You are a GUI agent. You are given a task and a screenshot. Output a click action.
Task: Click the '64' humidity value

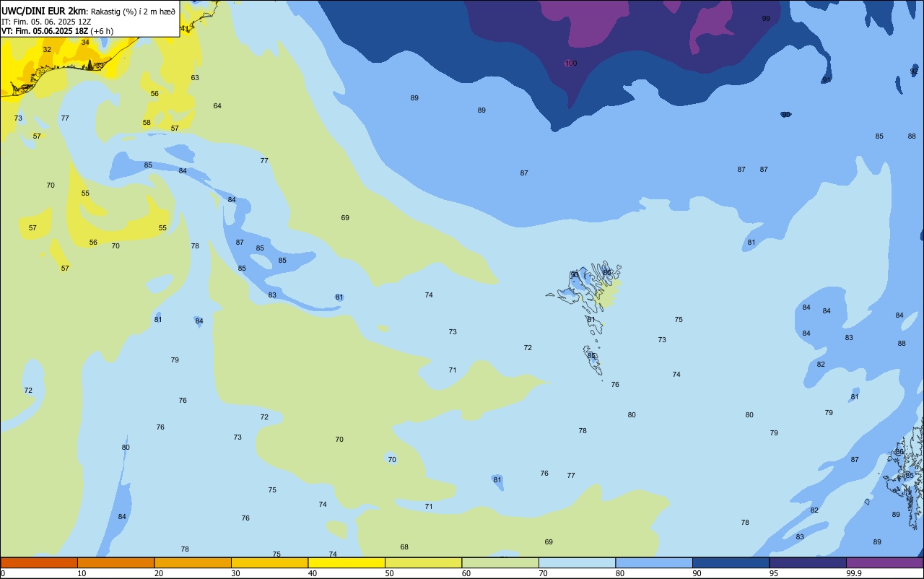(217, 106)
